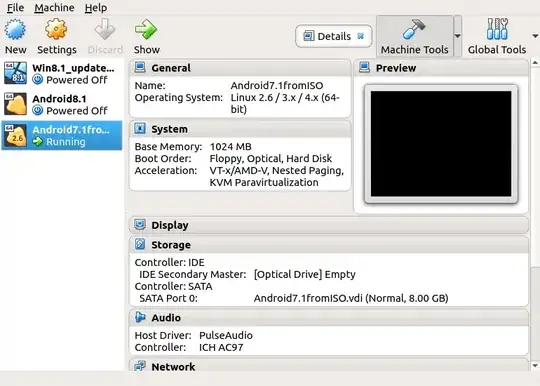The width and height of the screenshot is (540, 386).
Task: Click the Network section icon
Action: click(140, 366)
